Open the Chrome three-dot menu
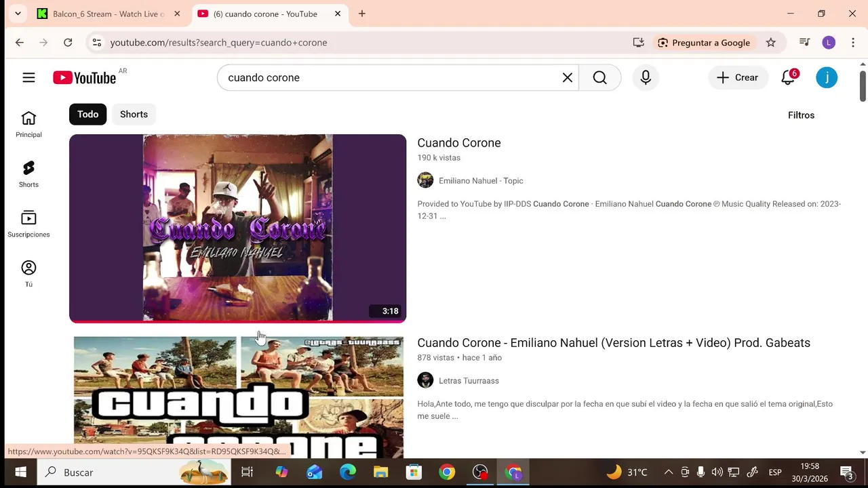 [x=853, y=43]
